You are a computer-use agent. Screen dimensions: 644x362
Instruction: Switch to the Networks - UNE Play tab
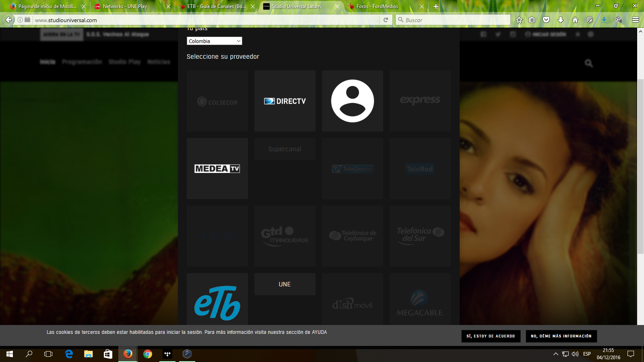tap(125, 6)
